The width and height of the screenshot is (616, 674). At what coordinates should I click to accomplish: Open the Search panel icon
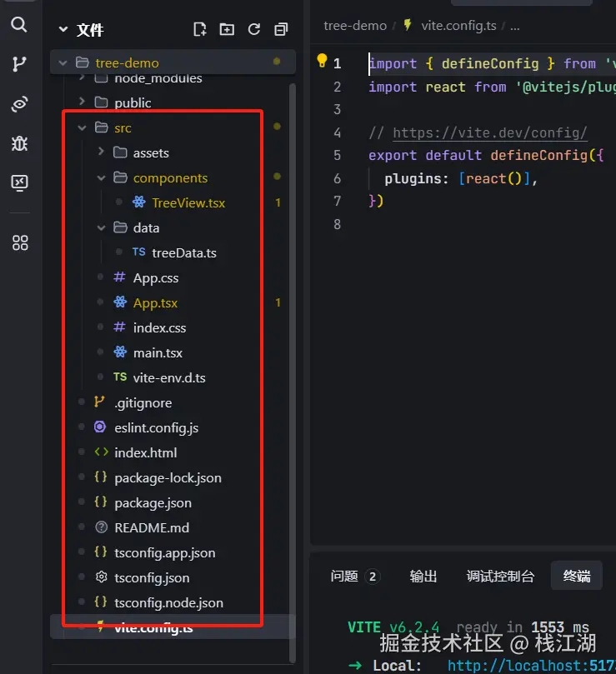click(x=19, y=24)
